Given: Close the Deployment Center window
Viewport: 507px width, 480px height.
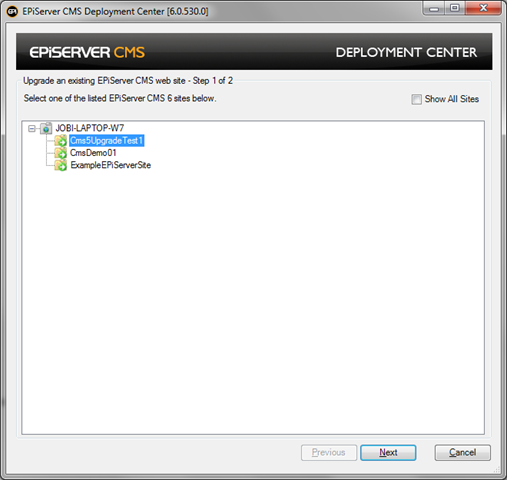Looking at the screenshot, I should click(483, 8).
